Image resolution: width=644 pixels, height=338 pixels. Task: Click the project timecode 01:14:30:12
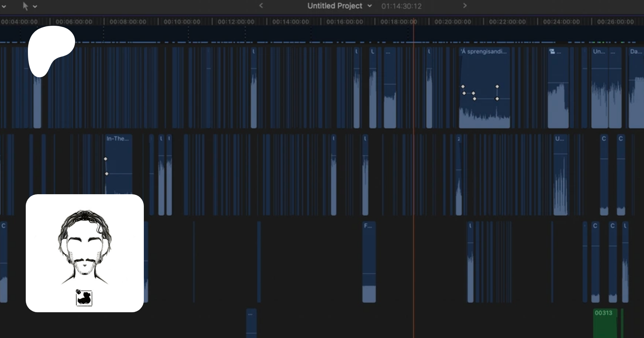pyautogui.click(x=401, y=6)
